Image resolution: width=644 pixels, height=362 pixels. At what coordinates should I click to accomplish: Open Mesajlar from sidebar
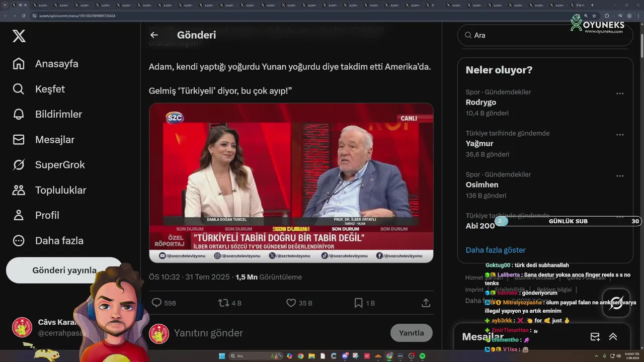click(43, 140)
